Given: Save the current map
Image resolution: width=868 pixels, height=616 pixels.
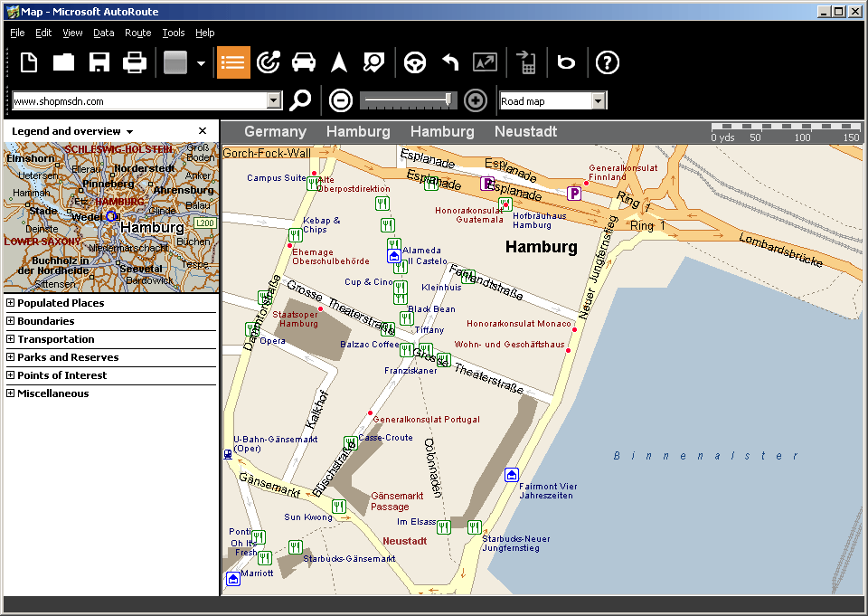Looking at the screenshot, I should (x=99, y=62).
